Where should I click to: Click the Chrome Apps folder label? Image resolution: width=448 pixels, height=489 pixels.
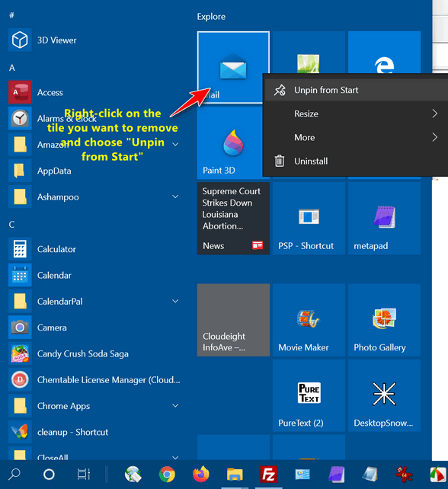coord(64,406)
